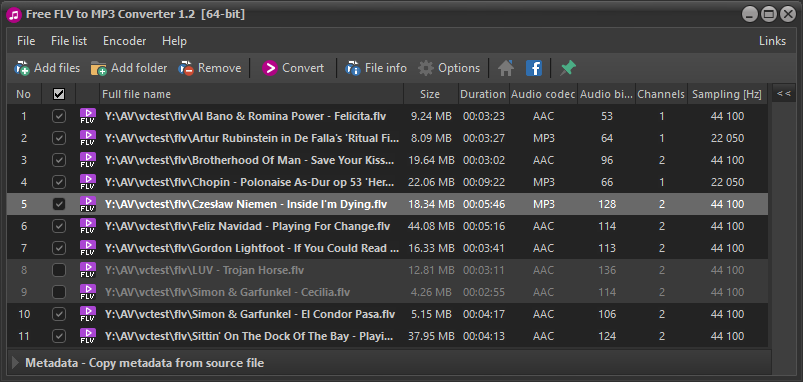Screen dimensions: 803x382
Task: Click the 19.64 MB size cell
Action: pyautogui.click(x=431, y=160)
